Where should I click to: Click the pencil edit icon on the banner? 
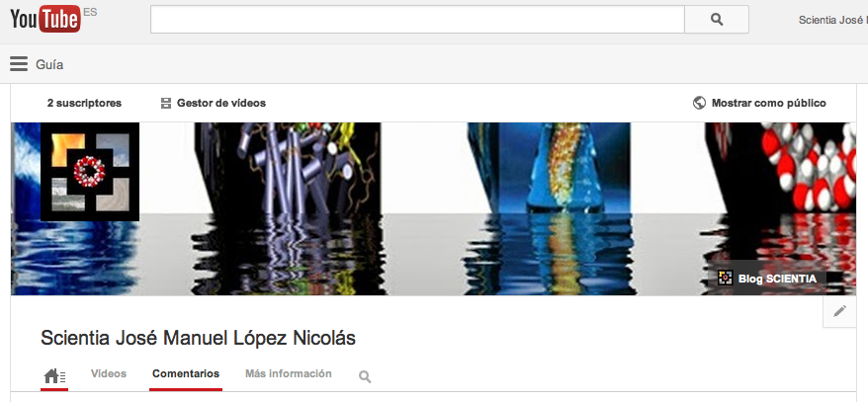[839, 311]
